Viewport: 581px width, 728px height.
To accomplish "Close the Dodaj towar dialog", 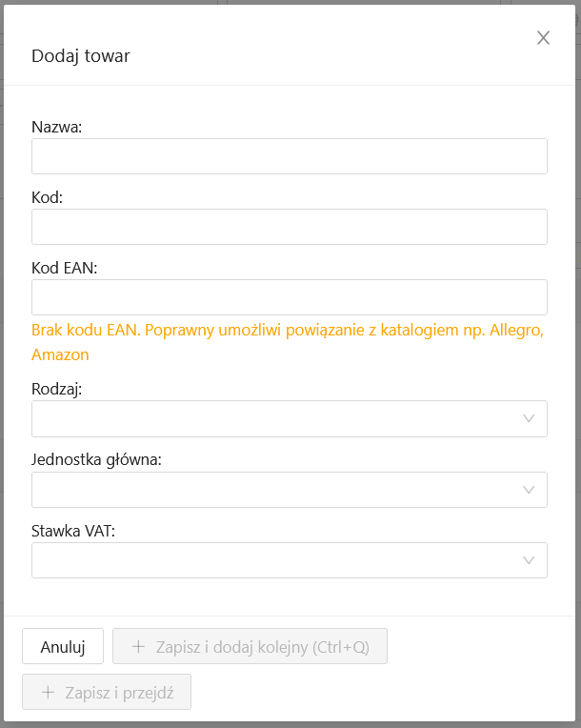I will 544,38.
